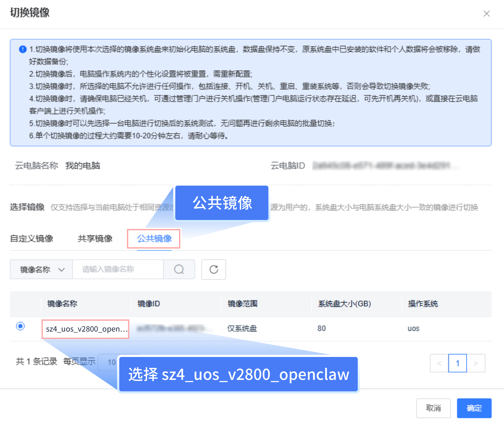
Task: Click the blue info icon in notice
Action: [23, 49]
